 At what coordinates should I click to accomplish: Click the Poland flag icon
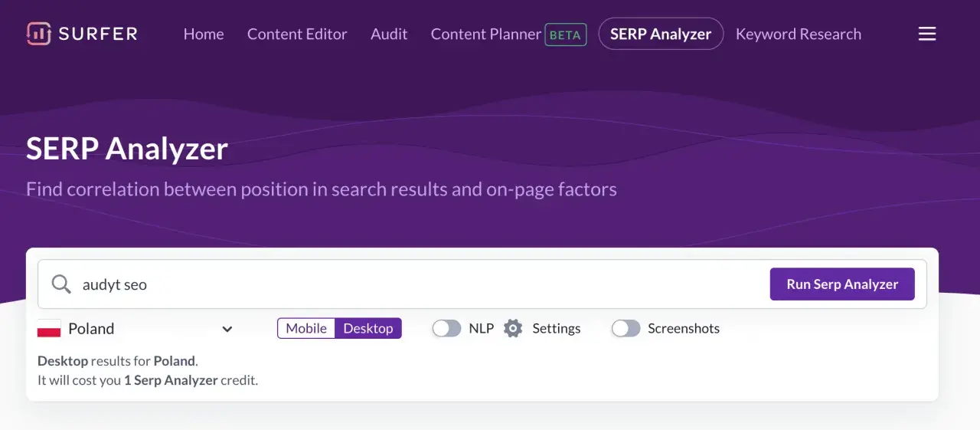tap(49, 329)
